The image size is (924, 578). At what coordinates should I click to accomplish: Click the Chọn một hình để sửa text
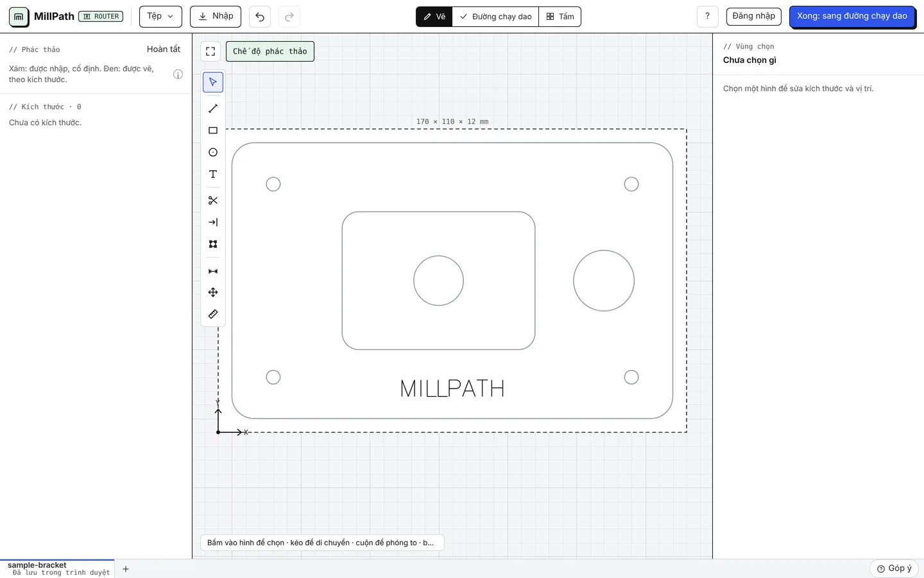[798, 89]
